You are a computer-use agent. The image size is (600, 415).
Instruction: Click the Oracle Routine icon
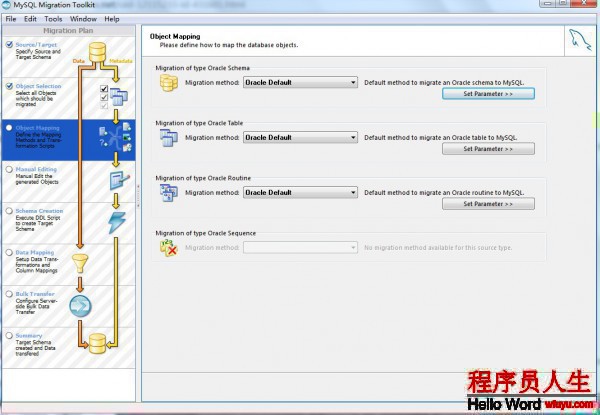tap(169, 193)
